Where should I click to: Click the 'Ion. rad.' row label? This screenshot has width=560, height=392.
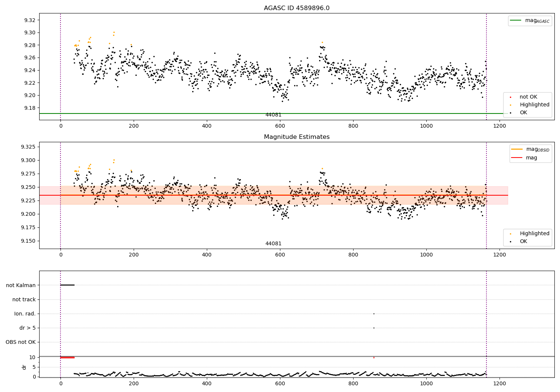point(25,314)
